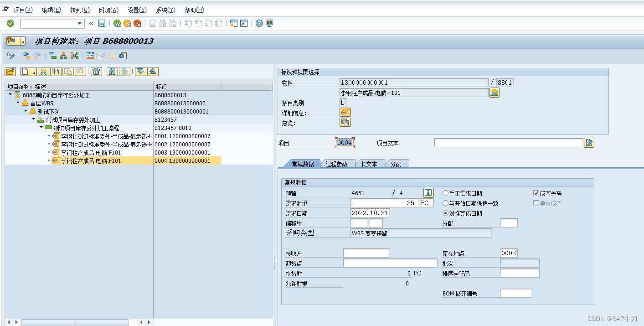Viewport: 644px width, 326px height.
Task: Click the reservation info 'i' icon
Action: click(x=428, y=193)
